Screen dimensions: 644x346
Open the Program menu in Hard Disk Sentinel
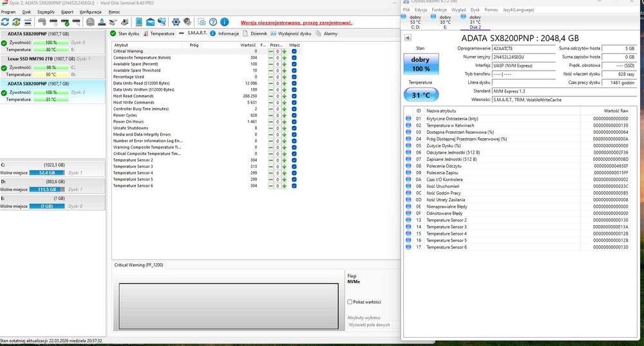pyautogui.click(x=8, y=12)
